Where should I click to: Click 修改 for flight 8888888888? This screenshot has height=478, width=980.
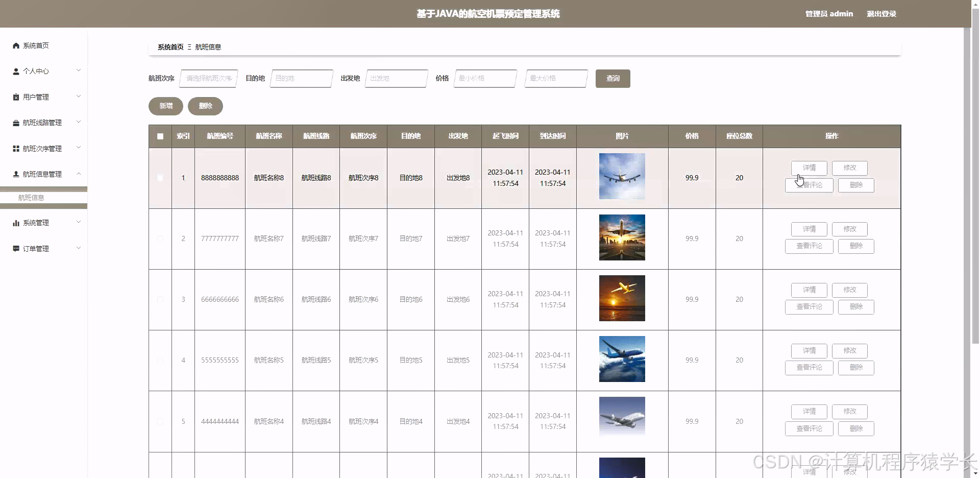click(850, 168)
